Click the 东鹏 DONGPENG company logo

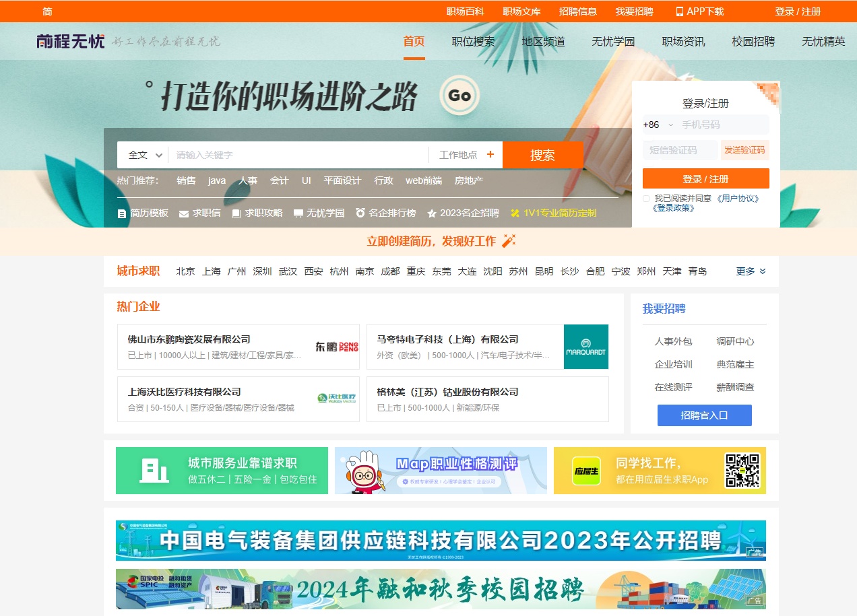(x=337, y=347)
